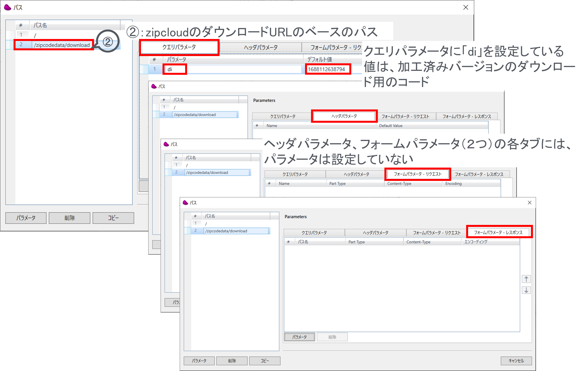Open フォームパラメータ - リクエスト tab in front window

pos(437,232)
